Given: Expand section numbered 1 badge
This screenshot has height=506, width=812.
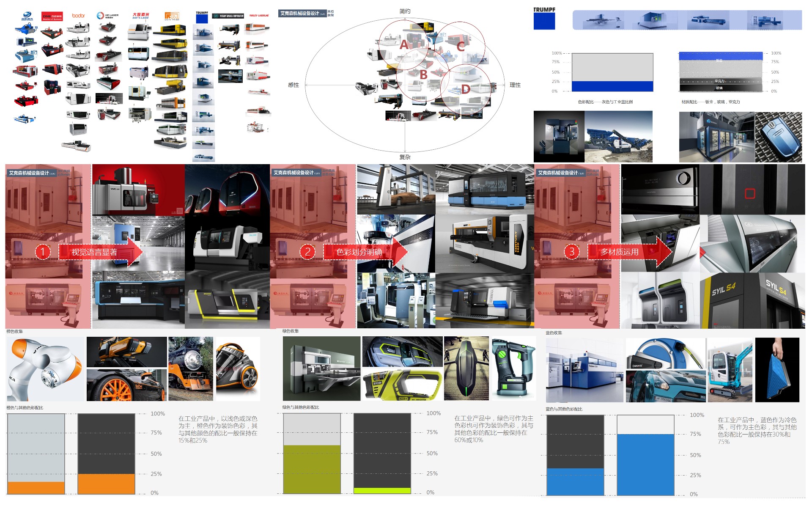Looking at the screenshot, I should pos(42,251).
